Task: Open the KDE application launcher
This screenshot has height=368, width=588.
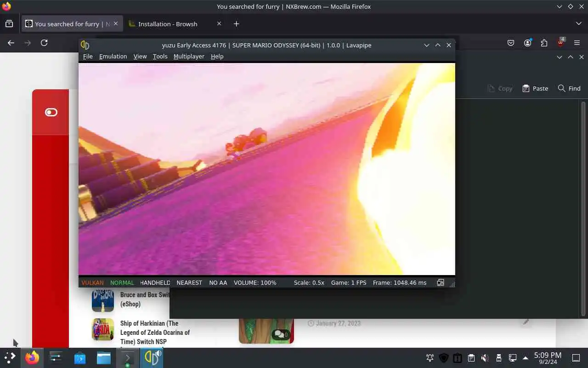Action: [x=10, y=357]
